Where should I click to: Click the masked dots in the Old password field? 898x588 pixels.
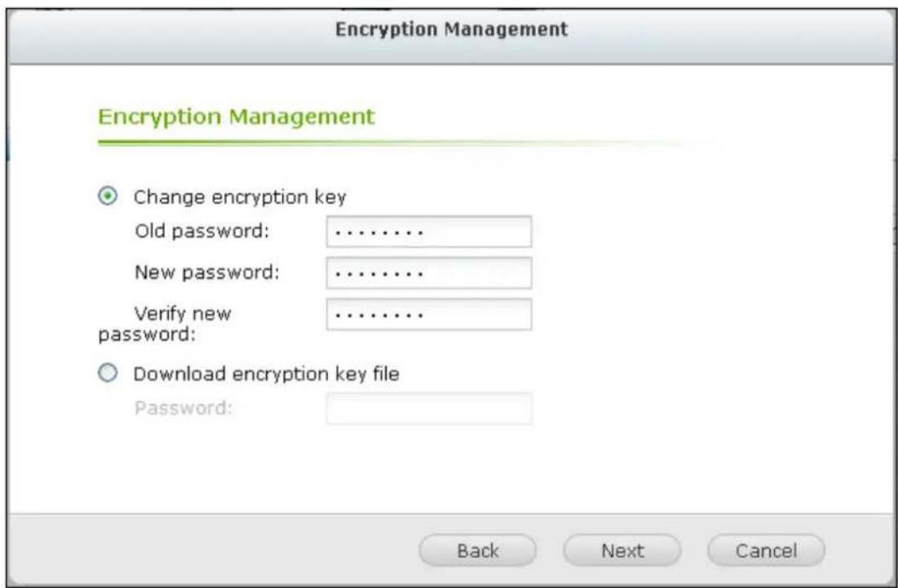point(381,233)
